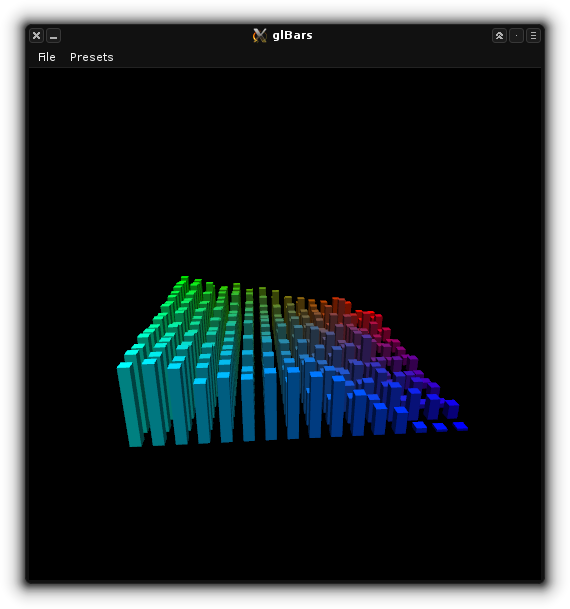
Task: Open the Presets menu
Action: [x=92, y=57]
